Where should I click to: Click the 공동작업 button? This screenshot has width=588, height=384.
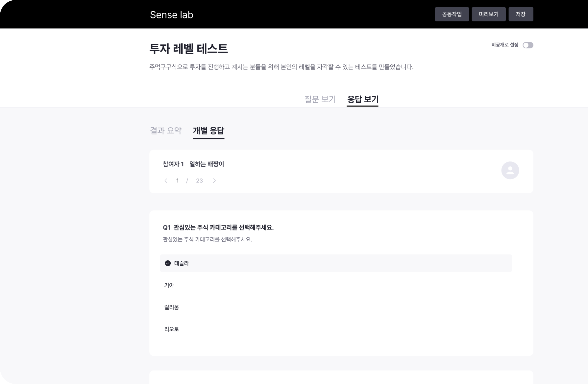pyautogui.click(x=452, y=14)
